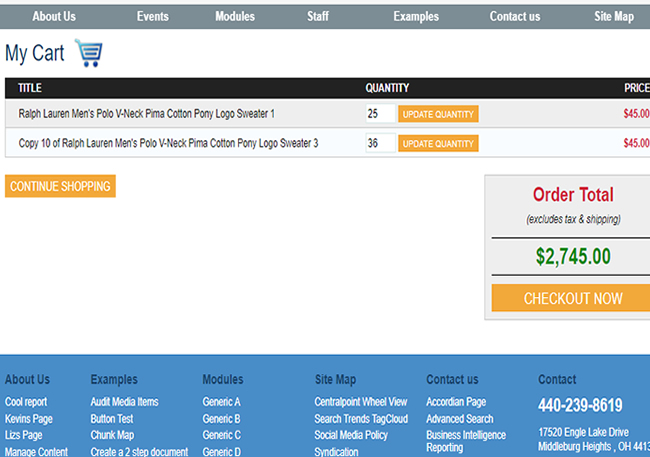Update quantity for Pony Logo Sweater 1

pos(438,114)
